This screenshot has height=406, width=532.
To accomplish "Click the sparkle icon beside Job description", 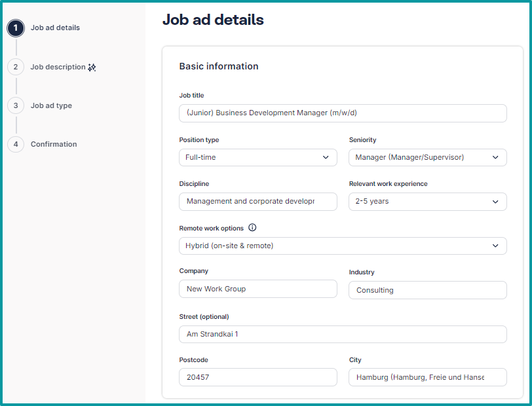I will click(92, 67).
